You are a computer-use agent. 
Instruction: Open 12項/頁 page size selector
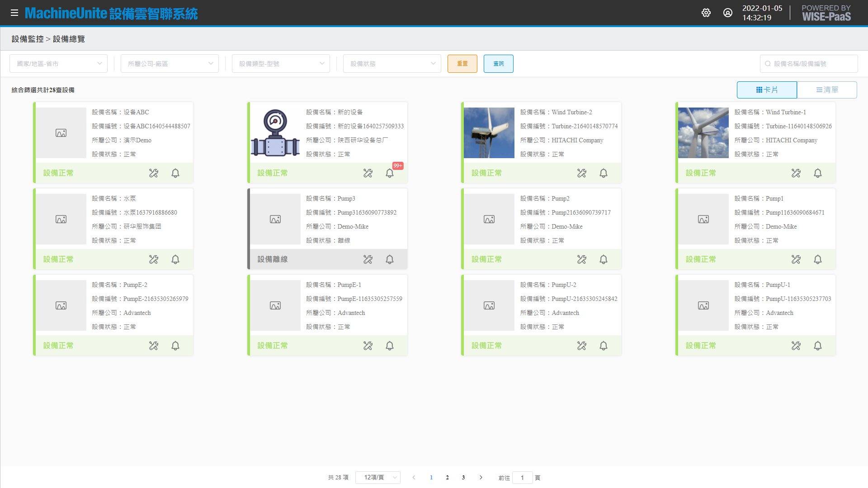click(x=378, y=478)
